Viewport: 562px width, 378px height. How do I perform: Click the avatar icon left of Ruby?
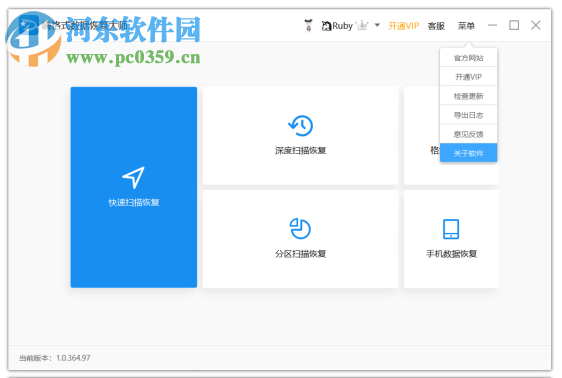coord(309,25)
